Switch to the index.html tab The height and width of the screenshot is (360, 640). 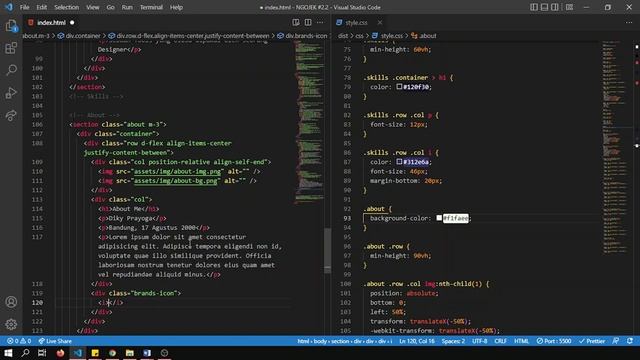tap(51, 22)
